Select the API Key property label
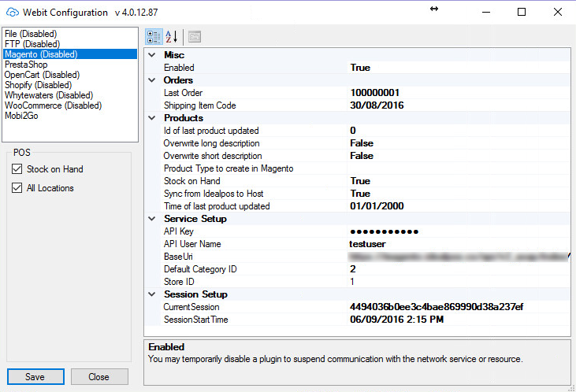The height and width of the screenshot is (392, 576). (x=179, y=231)
